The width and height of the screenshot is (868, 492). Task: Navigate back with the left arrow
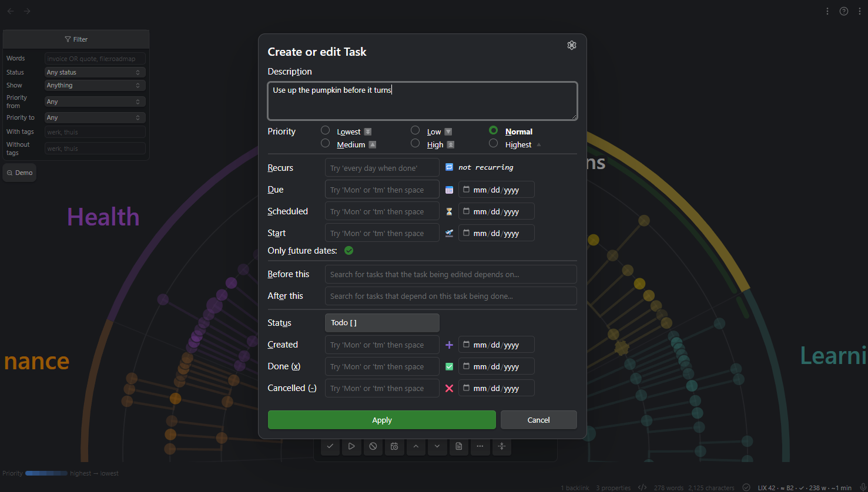[11, 11]
